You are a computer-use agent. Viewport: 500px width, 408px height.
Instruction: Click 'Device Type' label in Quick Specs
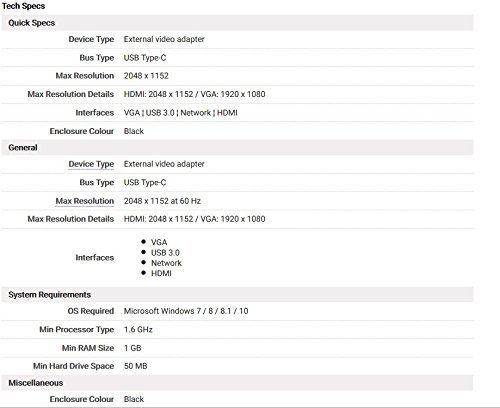pyautogui.click(x=91, y=39)
